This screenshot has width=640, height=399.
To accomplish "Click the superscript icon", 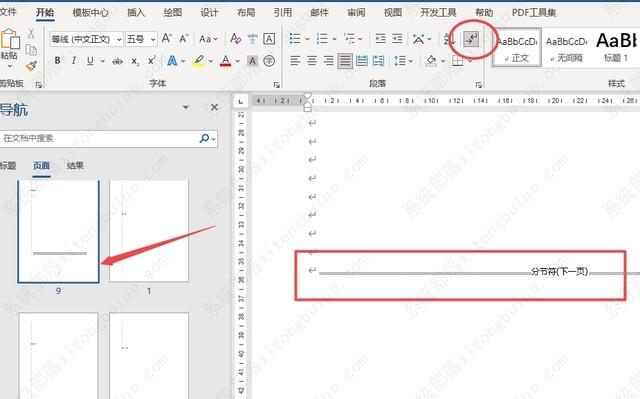I will [151, 61].
